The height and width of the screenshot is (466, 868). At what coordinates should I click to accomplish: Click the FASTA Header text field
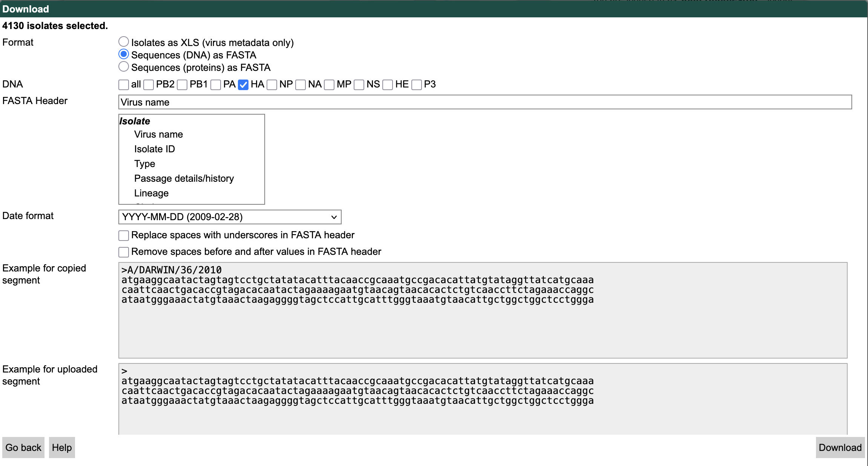click(485, 102)
